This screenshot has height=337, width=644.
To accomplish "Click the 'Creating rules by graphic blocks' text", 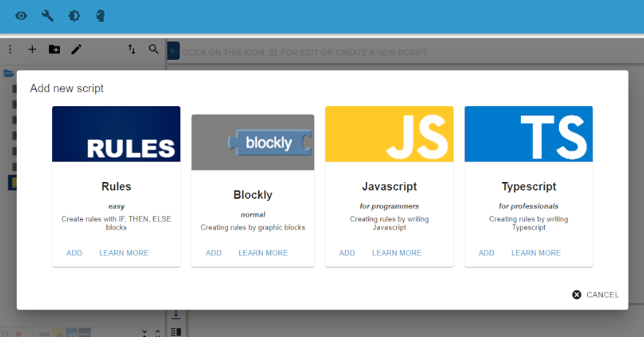I will click(x=252, y=228).
